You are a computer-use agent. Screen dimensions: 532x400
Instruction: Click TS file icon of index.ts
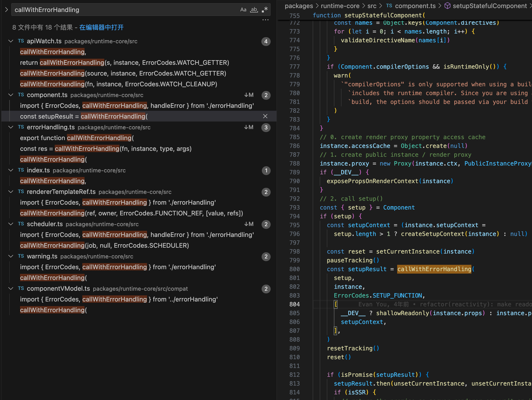pyautogui.click(x=21, y=170)
